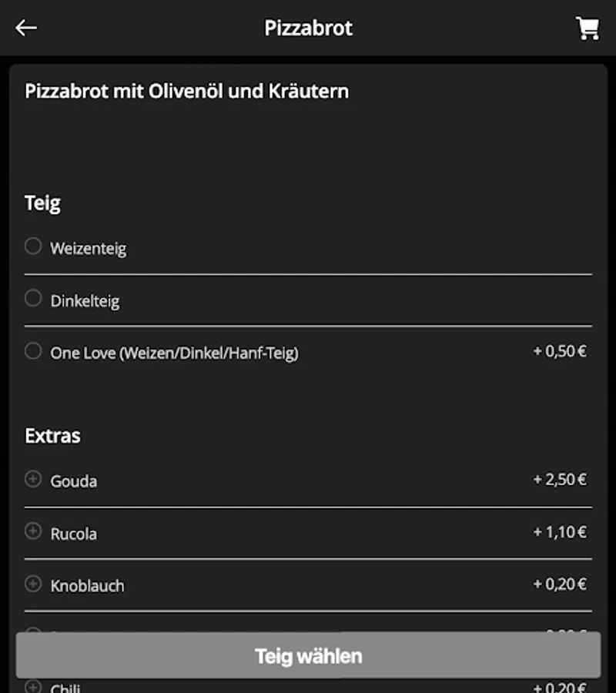Go back using the arrow icon
Screen dimensions: 616x693
pos(26,28)
